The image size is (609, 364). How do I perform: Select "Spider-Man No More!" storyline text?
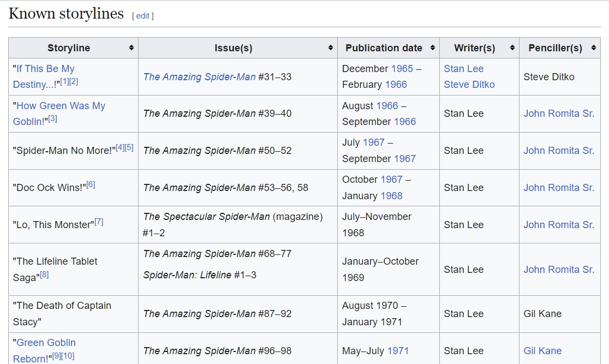(64, 151)
